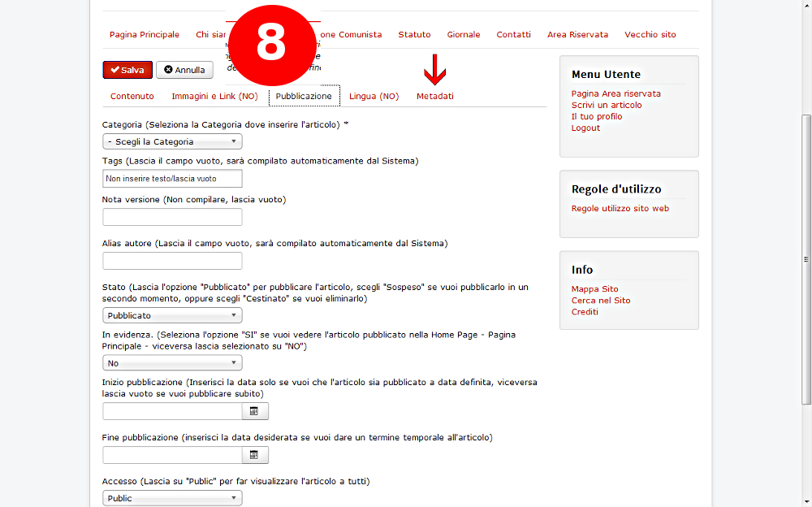Select the Pubblicazione tab

304,97
